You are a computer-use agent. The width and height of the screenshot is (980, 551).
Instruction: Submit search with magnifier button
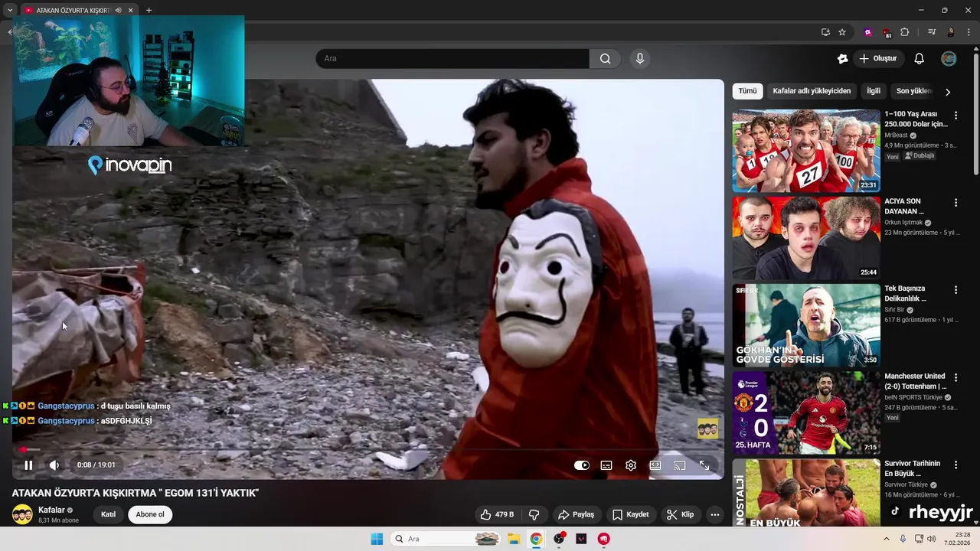pos(605,59)
